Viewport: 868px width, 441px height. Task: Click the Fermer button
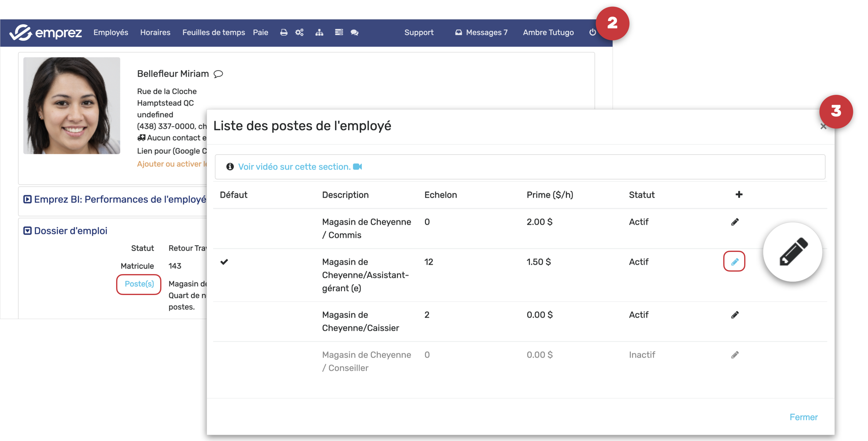(x=803, y=417)
